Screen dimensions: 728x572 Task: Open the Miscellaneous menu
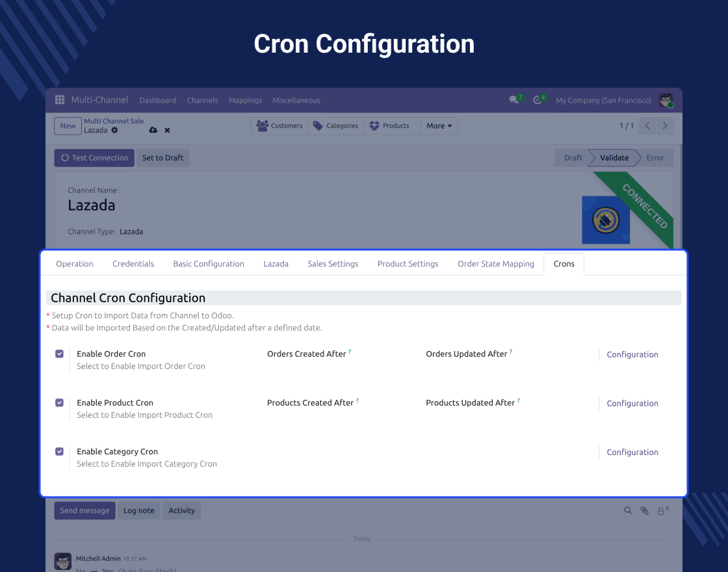click(296, 100)
